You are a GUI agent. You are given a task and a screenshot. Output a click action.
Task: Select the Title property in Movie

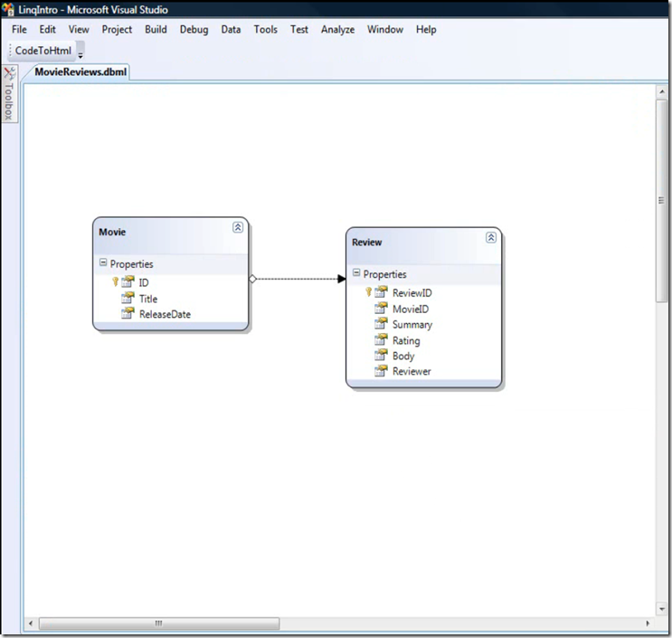pos(148,299)
